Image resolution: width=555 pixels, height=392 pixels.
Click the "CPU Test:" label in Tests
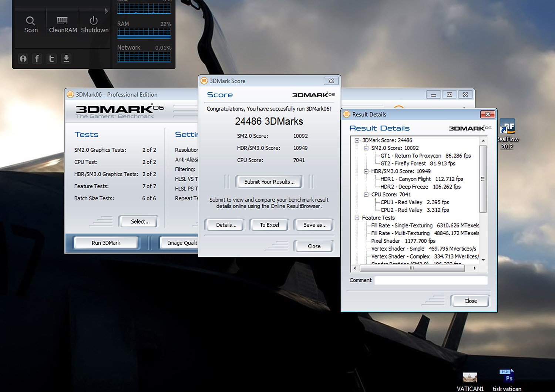[x=86, y=162]
